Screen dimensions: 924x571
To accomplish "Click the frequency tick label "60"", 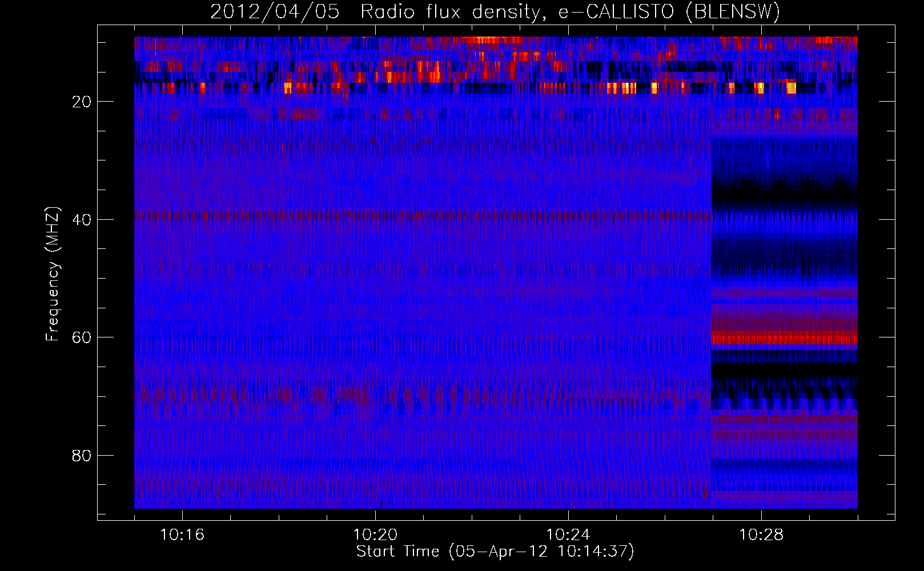I will (x=82, y=337).
